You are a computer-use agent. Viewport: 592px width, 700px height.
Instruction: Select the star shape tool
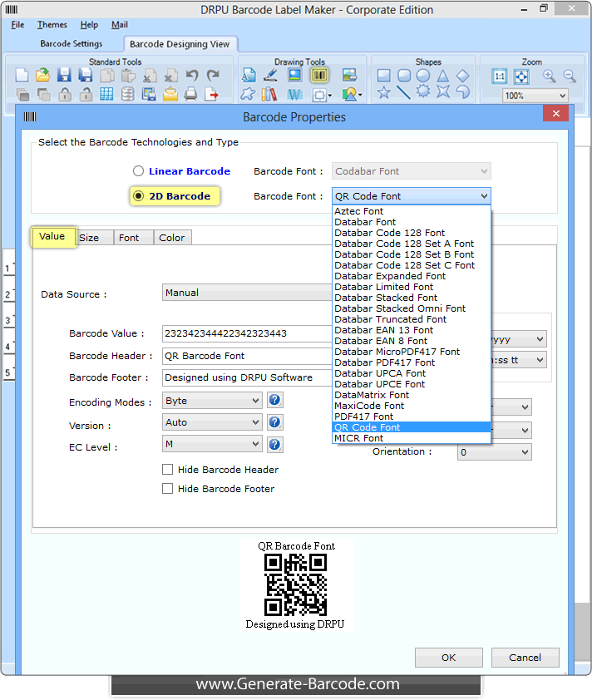click(383, 93)
